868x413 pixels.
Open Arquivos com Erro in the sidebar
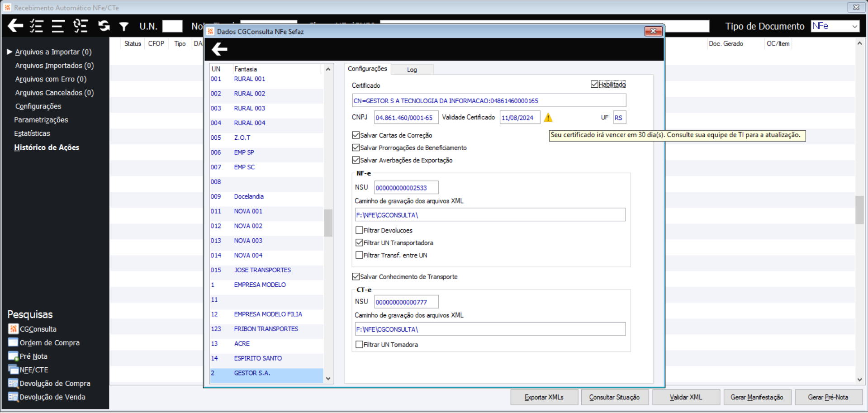tap(51, 79)
